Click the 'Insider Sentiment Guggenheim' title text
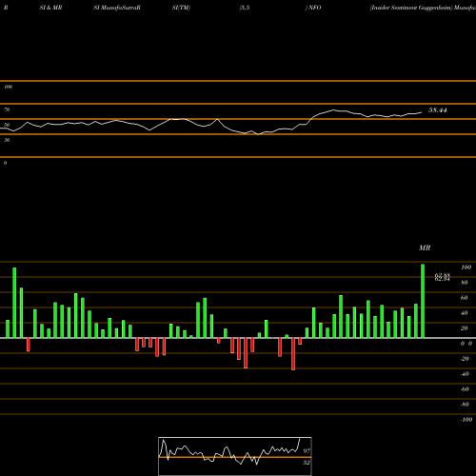The height and width of the screenshot is (476, 476). pyautogui.click(x=411, y=8)
